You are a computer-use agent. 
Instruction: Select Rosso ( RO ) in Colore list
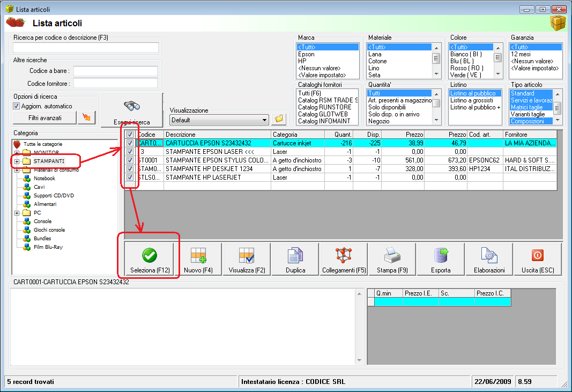coord(466,68)
